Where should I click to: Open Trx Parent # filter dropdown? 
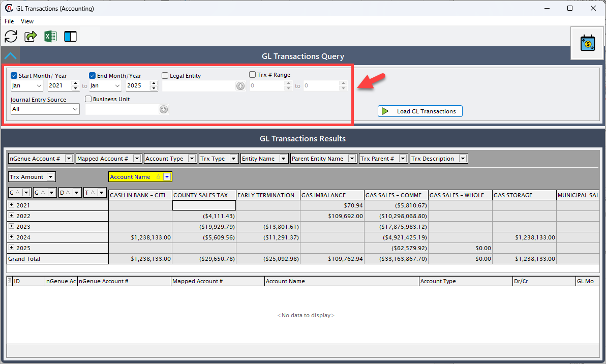pyautogui.click(x=403, y=159)
